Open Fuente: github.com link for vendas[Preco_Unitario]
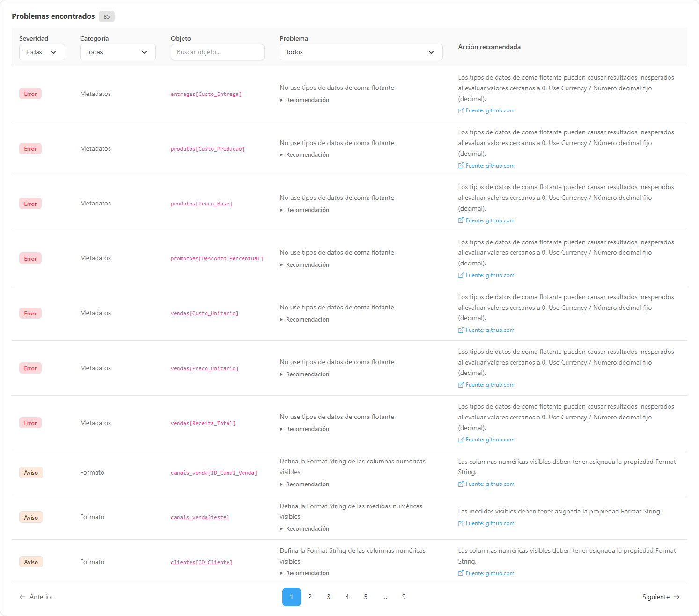 pyautogui.click(x=486, y=385)
